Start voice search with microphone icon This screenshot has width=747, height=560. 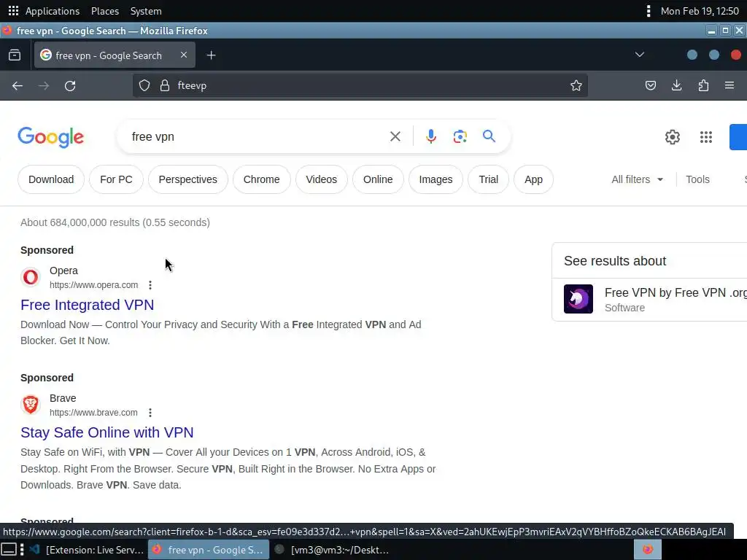[430, 136]
